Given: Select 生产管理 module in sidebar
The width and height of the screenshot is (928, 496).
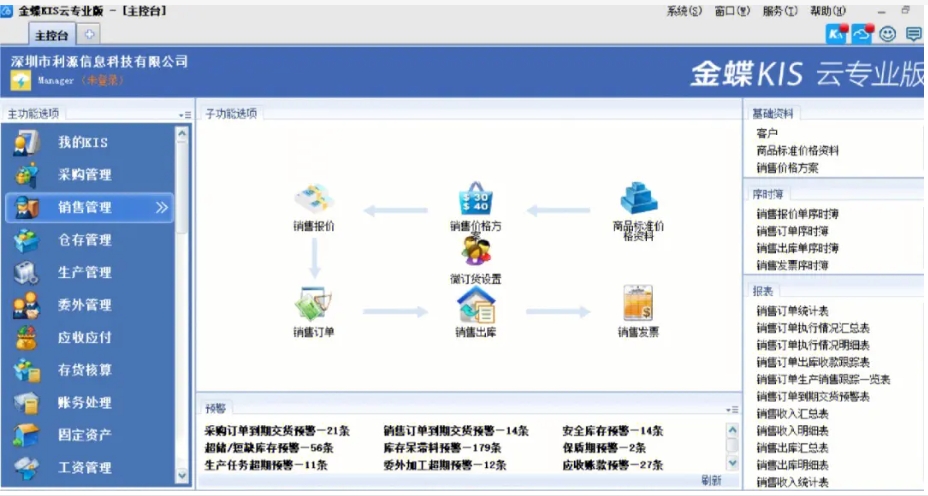Looking at the screenshot, I should [x=89, y=273].
